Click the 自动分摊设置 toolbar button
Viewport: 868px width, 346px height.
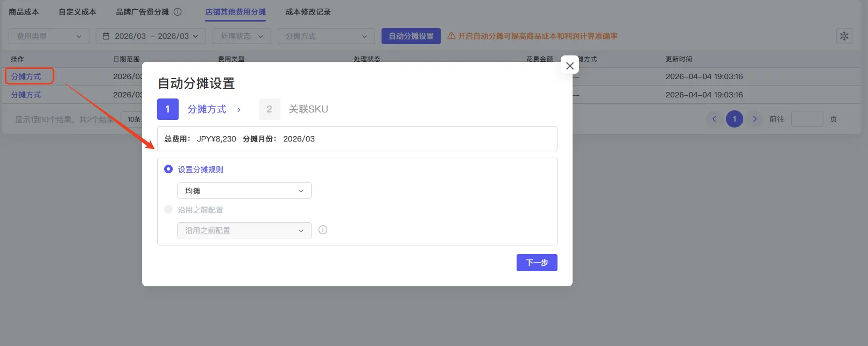[411, 36]
